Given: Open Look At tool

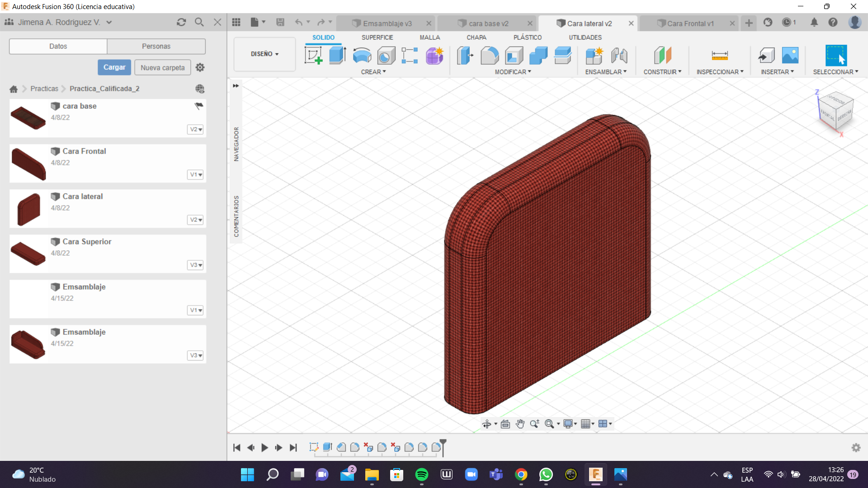Looking at the screenshot, I should 505,424.
